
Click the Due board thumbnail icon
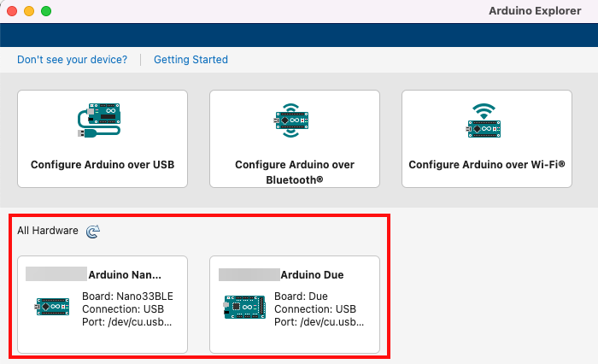[244, 307]
